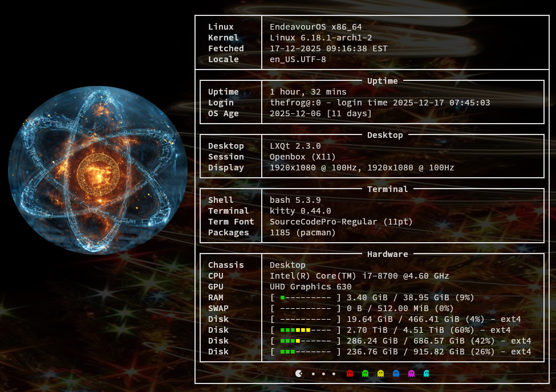Click the yellow ghost icon
The image size is (556, 392).
pyautogui.click(x=381, y=374)
